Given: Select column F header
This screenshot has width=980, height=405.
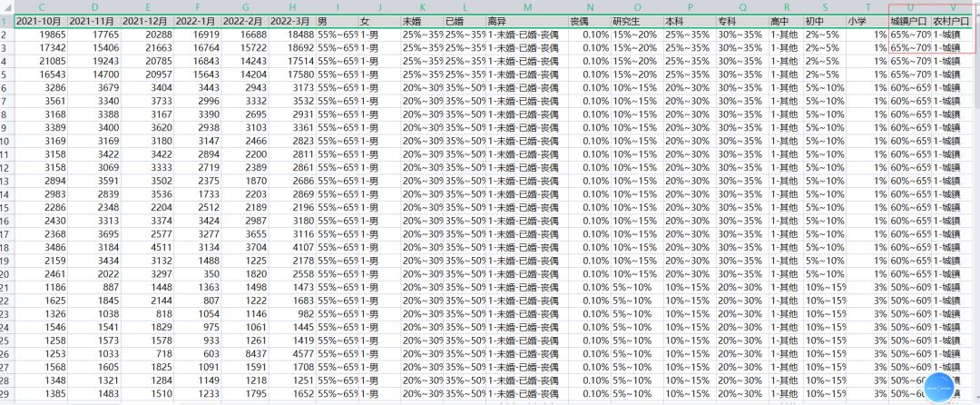Looking at the screenshot, I should [198, 7].
